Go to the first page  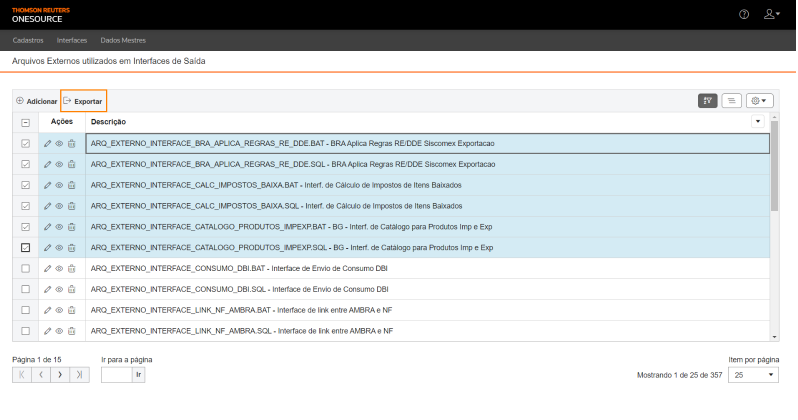[x=22, y=375]
